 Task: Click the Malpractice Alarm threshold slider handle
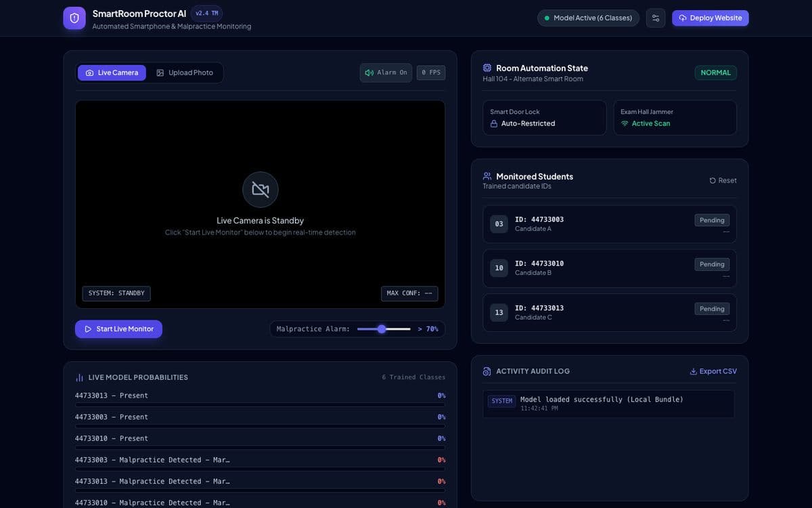(382, 329)
